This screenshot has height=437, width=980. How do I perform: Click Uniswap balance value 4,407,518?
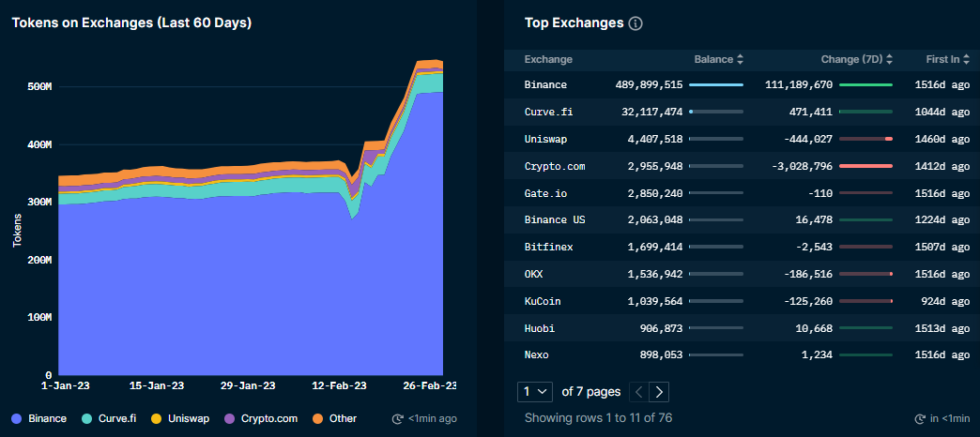(x=655, y=139)
